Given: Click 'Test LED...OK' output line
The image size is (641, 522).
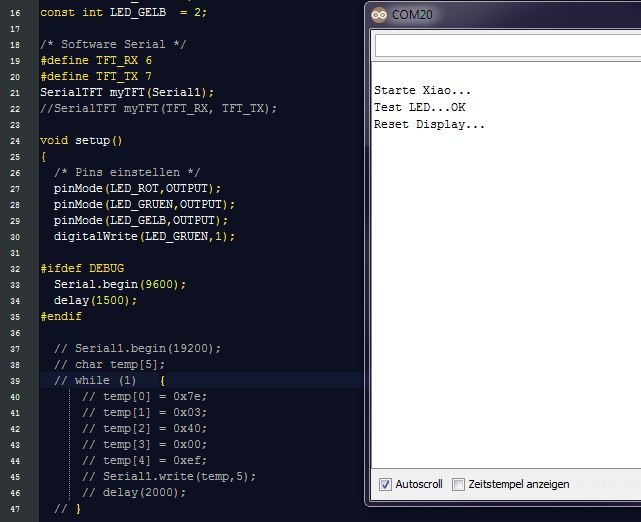Looking at the screenshot, I should coord(419,108).
